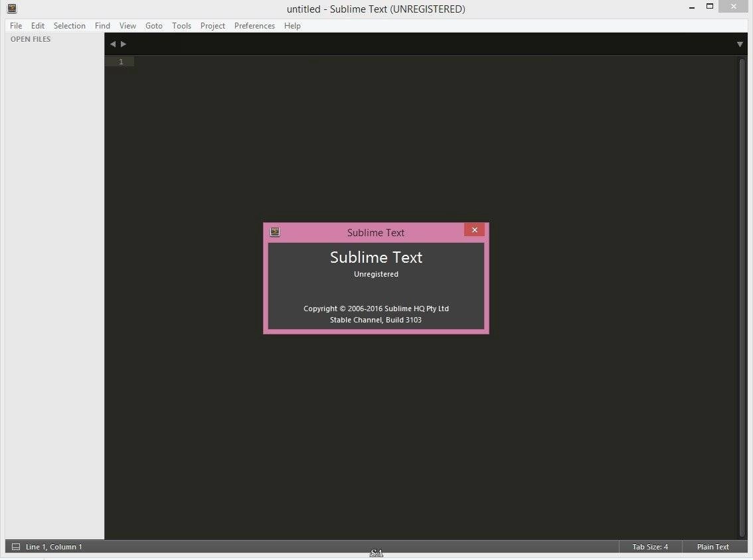Minimize the Sublime Text main window
The width and height of the screenshot is (753, 560).
[x=691, y=7]
